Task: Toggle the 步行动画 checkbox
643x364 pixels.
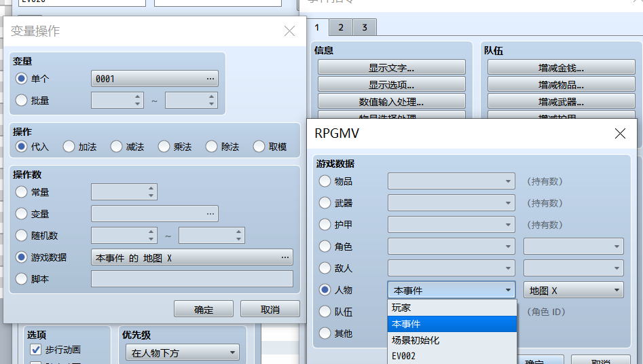Action: pos(36,350)
